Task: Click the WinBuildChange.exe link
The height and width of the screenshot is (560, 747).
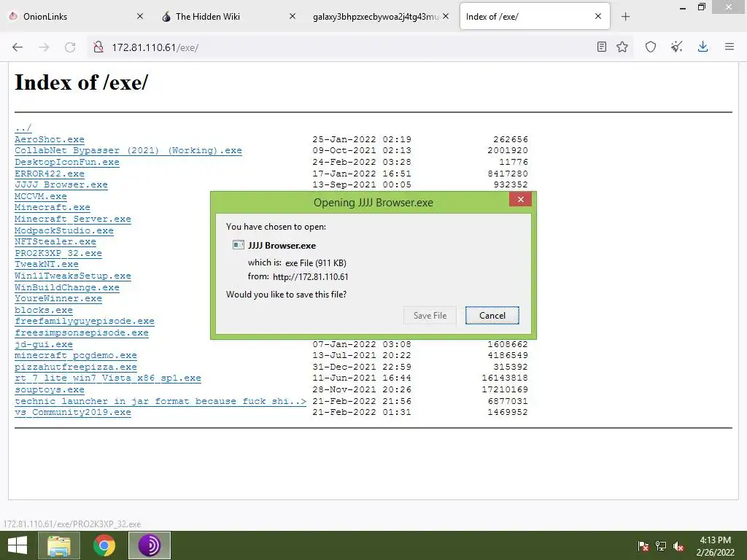Action: click(x=67, y=287)
